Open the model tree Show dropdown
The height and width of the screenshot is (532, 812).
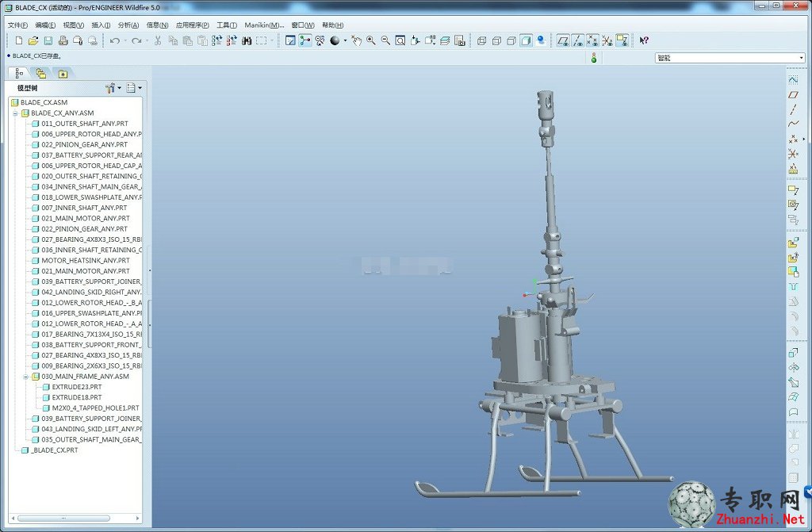coord(134,88)
